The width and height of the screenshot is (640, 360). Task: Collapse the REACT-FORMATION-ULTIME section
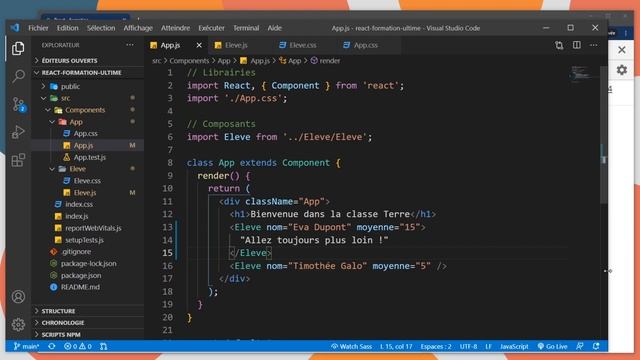pyautogui.click(x=88, y=73)
